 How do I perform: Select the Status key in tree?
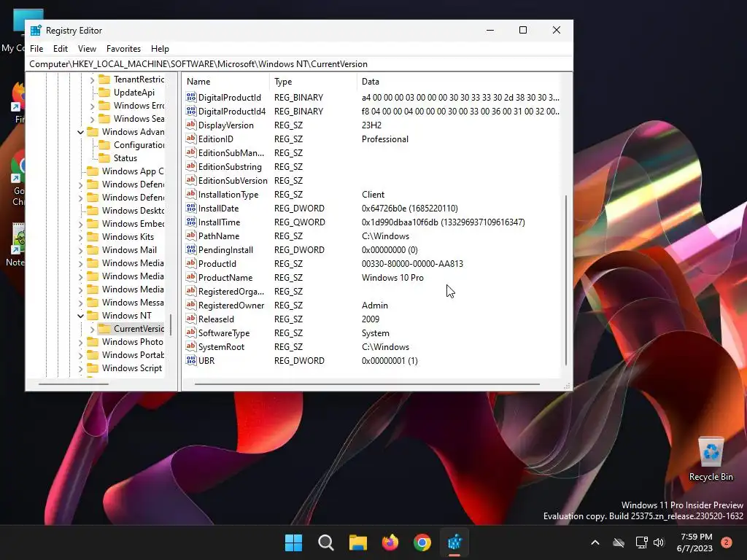(x=125, y=158)
